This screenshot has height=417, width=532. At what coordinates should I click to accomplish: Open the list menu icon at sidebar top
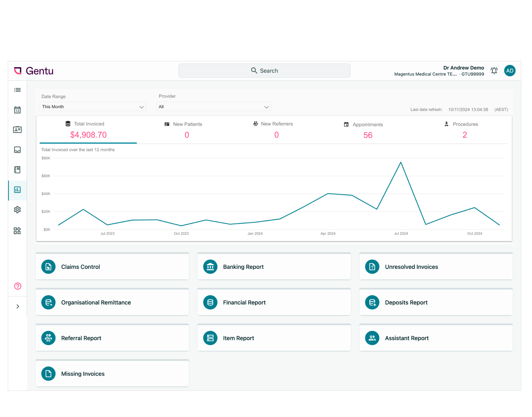[17, 90]
